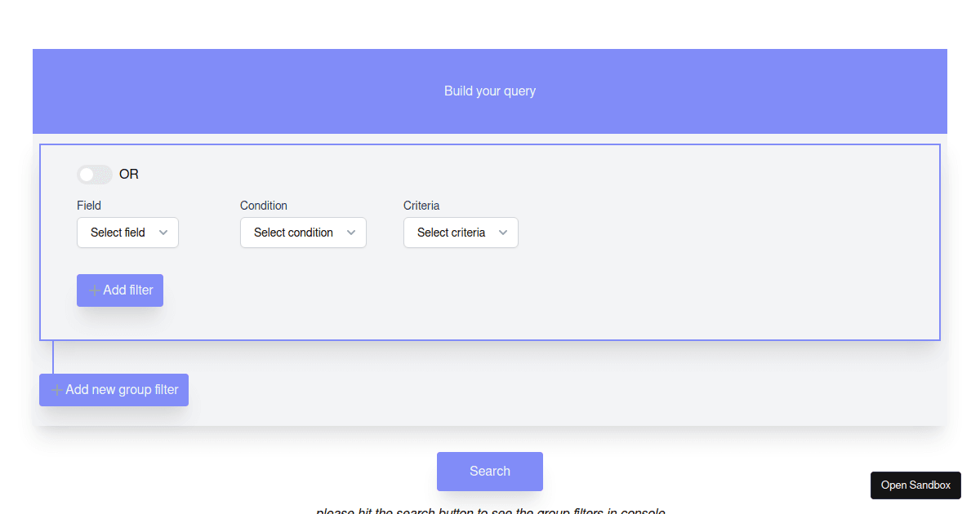Click the Criteria label text

(x=421, y=206)
